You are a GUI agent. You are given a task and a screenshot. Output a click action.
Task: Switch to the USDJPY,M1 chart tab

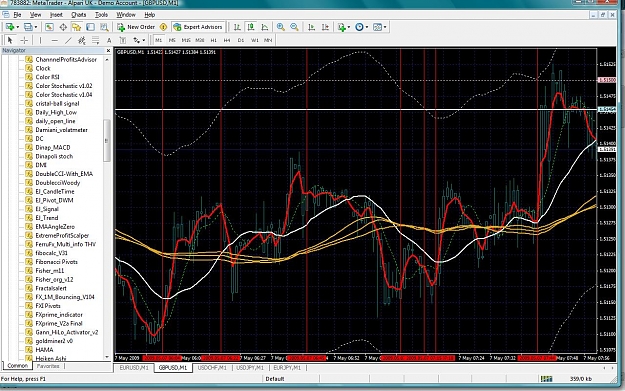250,367
